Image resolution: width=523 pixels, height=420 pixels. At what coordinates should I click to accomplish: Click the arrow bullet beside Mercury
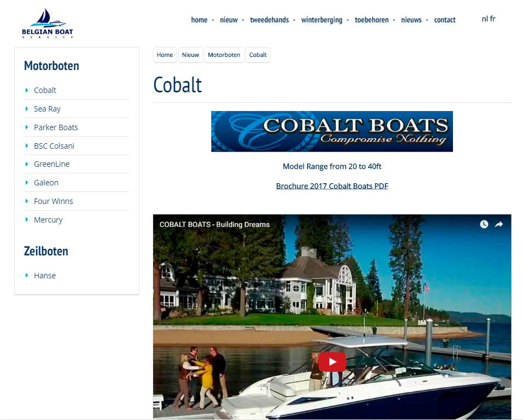[x=27, y=219]
